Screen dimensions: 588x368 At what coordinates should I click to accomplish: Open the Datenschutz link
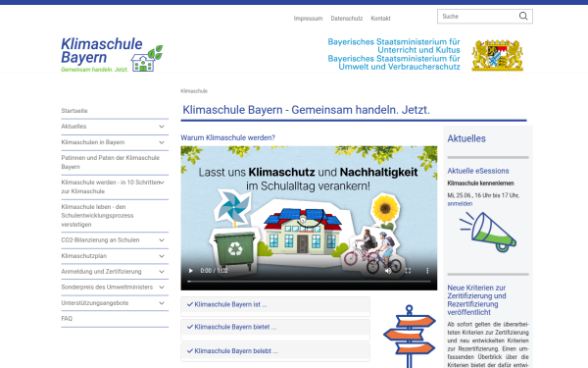pyautogui.click(x=347, y=18)
